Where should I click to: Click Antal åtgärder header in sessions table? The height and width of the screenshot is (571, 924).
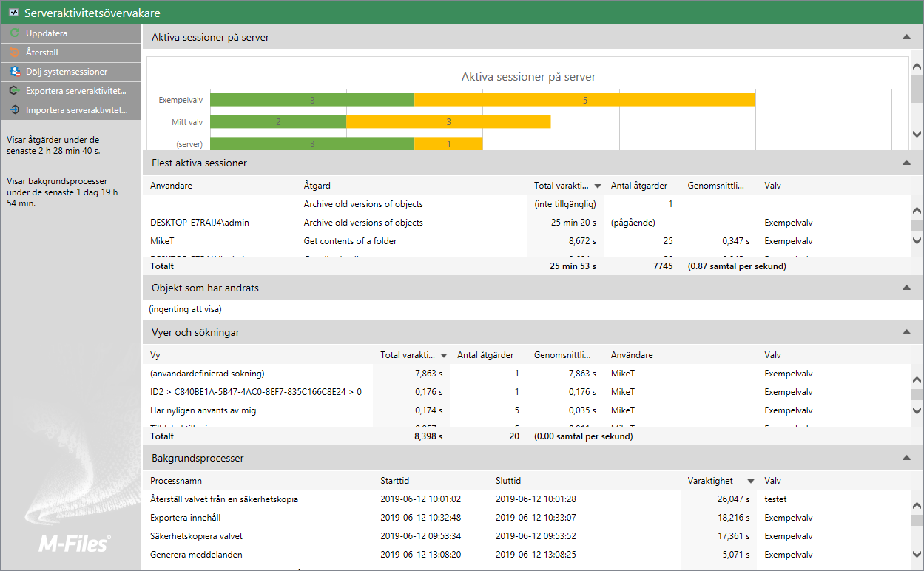tap(639, 186)
